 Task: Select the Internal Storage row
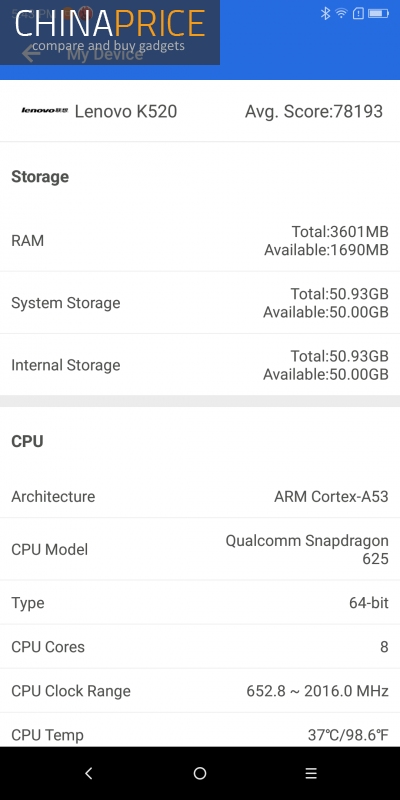tap(200, 365)
